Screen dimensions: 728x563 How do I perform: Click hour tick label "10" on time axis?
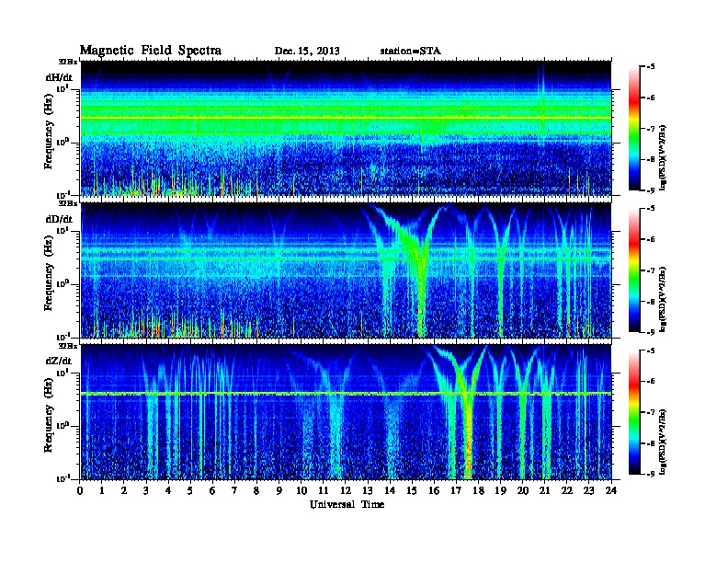pyautogui.click(x=301, y=491)
